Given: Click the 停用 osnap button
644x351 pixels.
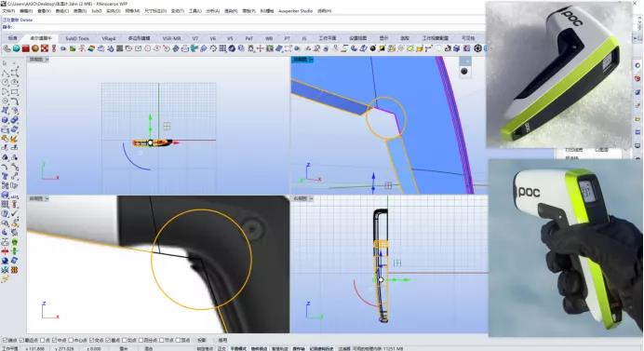Looking at the screenshot, I should 222,341.
